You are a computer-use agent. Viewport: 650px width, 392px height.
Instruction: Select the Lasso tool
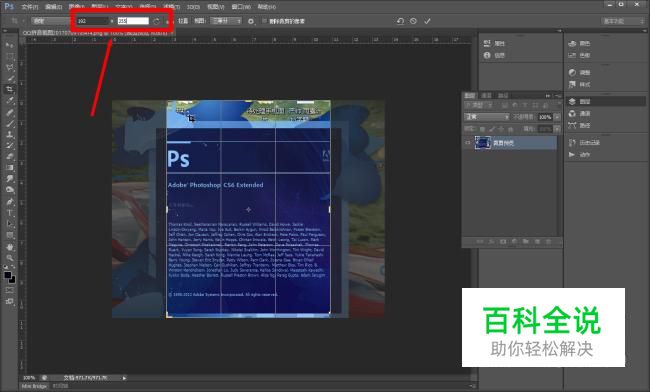(x=10, y=67)
